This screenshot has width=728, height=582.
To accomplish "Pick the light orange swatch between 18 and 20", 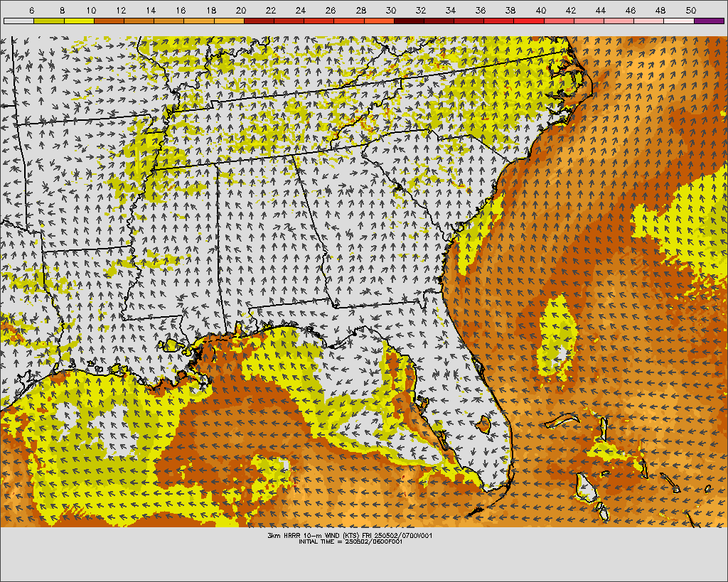I will [x=229, y=21].
